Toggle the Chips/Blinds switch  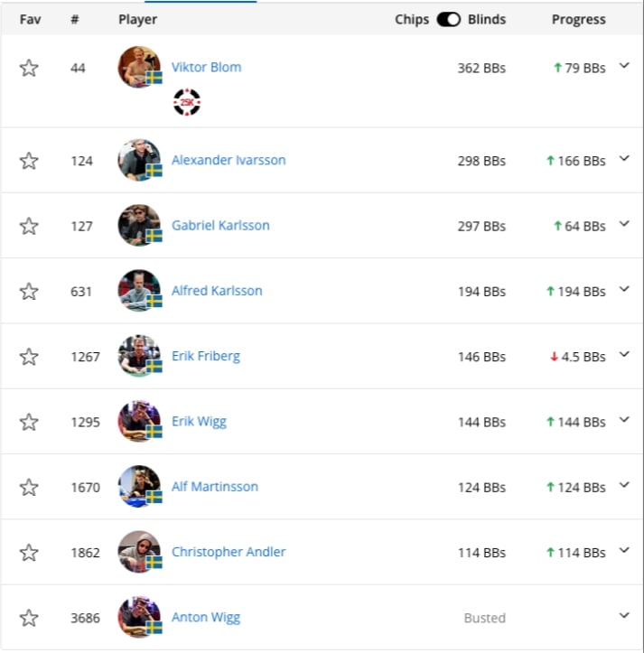coord(448,19)
